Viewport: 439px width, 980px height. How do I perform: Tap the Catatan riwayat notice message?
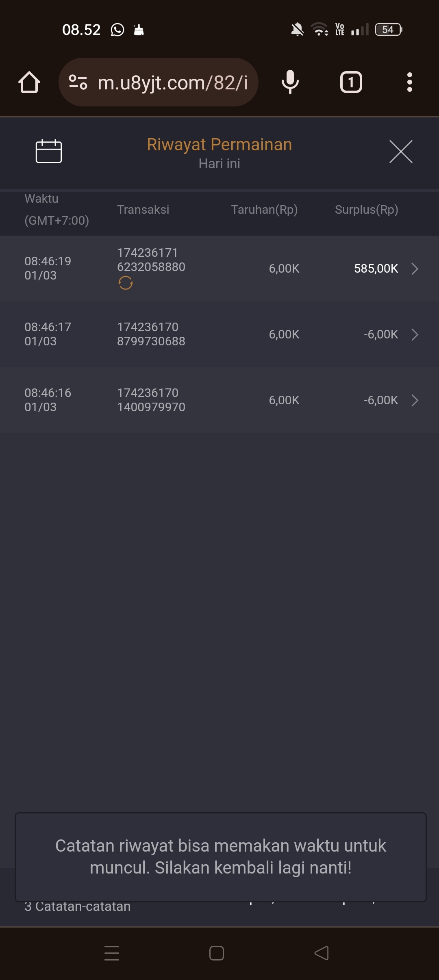220,856
